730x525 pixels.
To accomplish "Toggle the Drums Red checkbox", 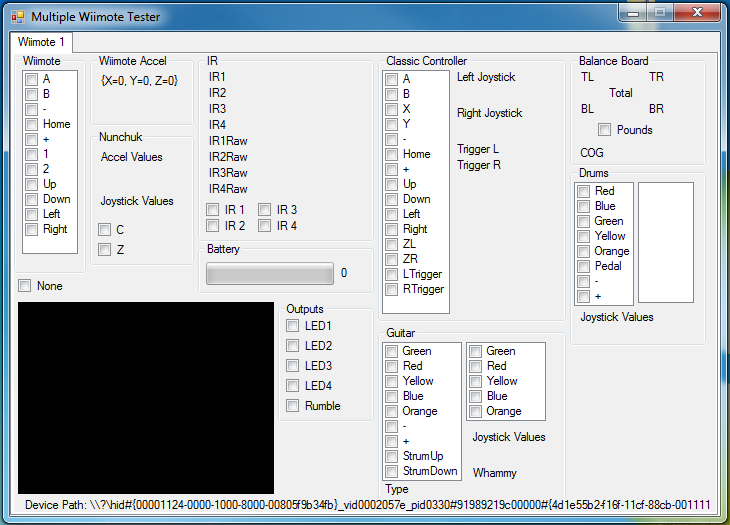I will 583,191.
